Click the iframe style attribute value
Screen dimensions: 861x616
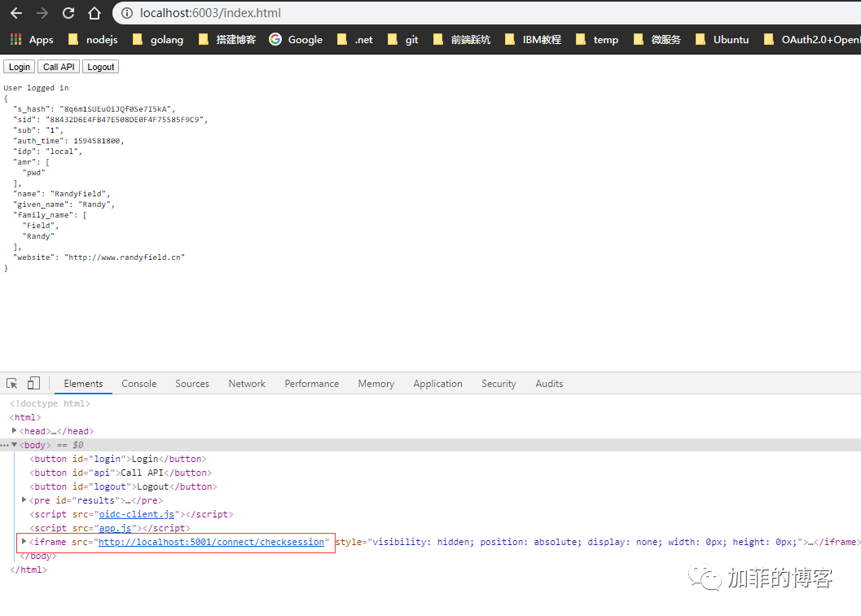click(x=587, y=542)
